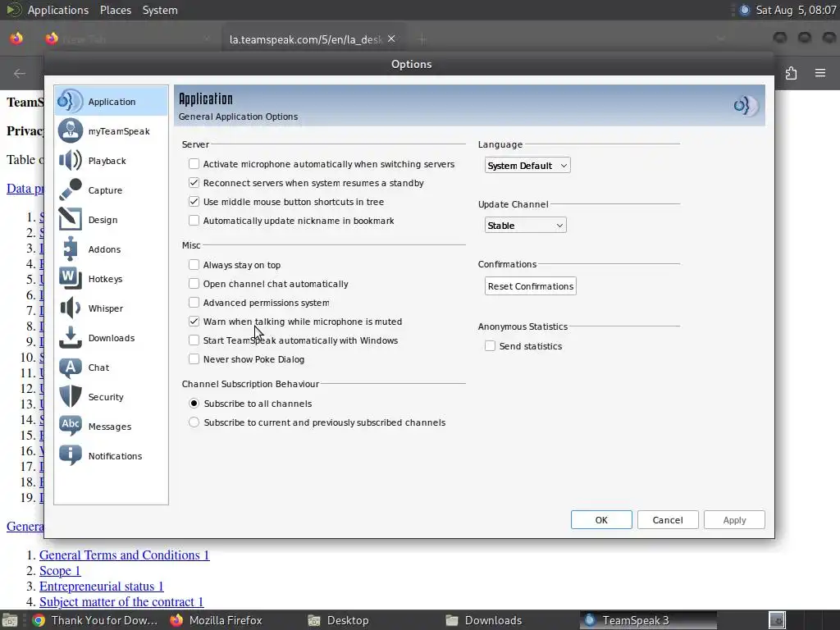Enable Advanced permissions system checkbox
Screen dimensions: 840x630
tap(194, 302)
